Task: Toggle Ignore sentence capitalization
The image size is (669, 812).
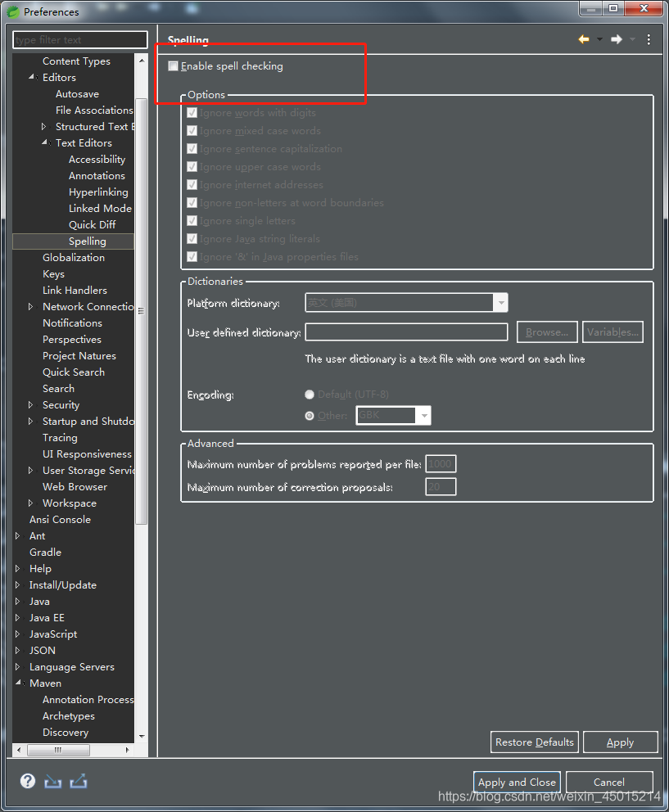Action: (192, 149)
